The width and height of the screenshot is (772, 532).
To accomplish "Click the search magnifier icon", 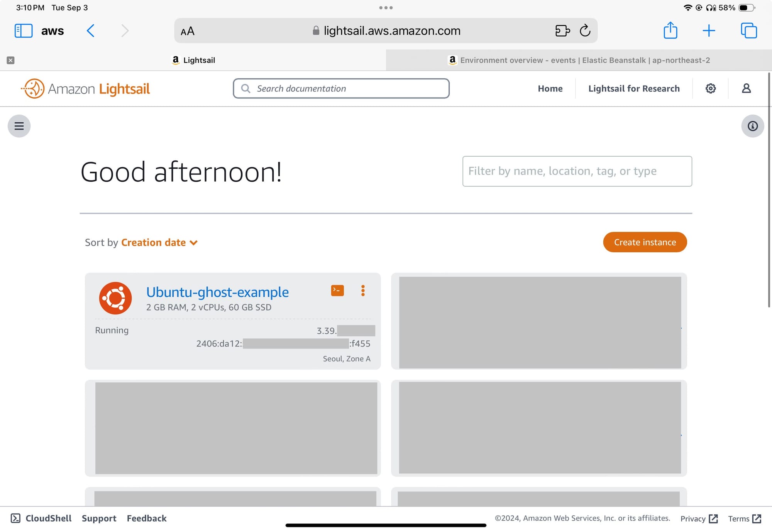I will pos(245,89).
